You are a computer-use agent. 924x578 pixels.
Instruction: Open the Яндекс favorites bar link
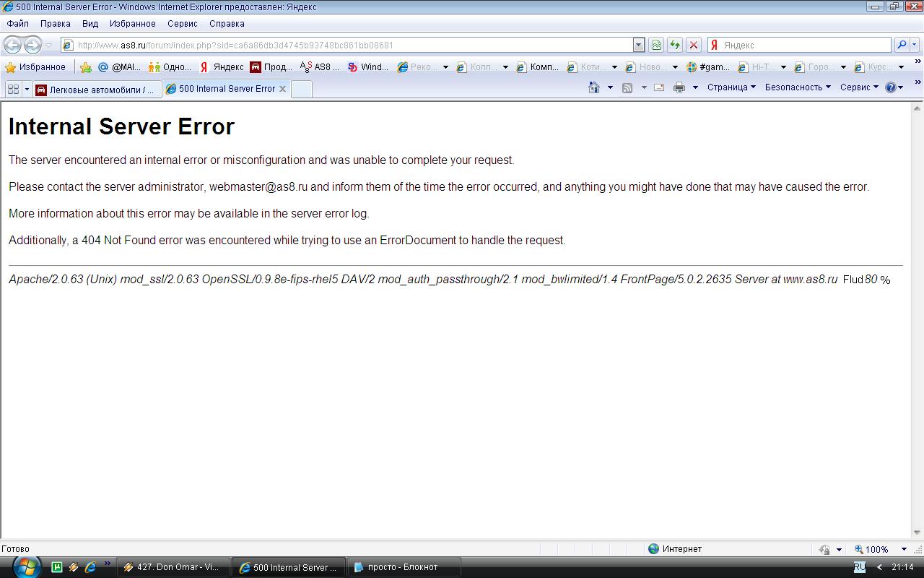(222, 67)
